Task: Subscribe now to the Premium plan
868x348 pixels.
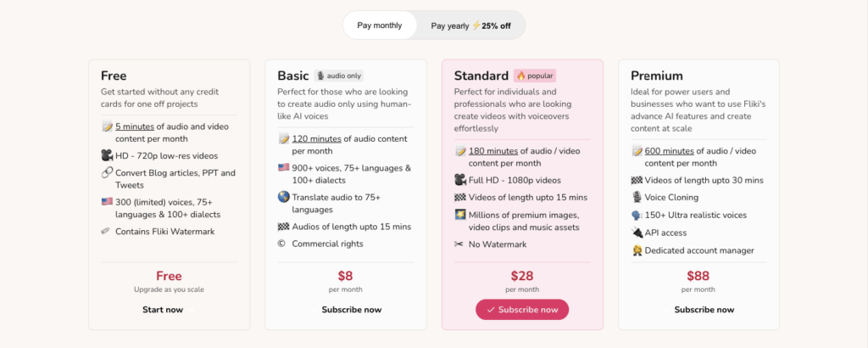Action: [x=704, y=310]
